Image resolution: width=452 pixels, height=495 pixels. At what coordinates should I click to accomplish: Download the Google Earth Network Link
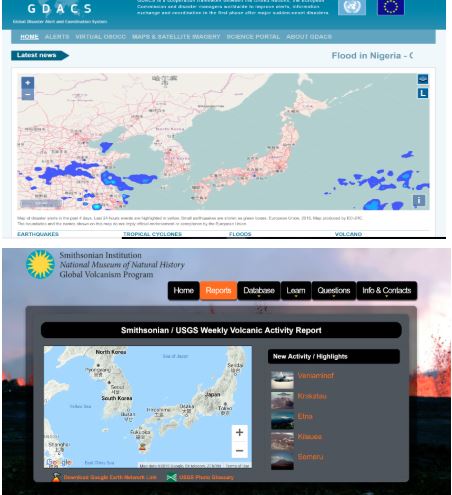(110, 477)
